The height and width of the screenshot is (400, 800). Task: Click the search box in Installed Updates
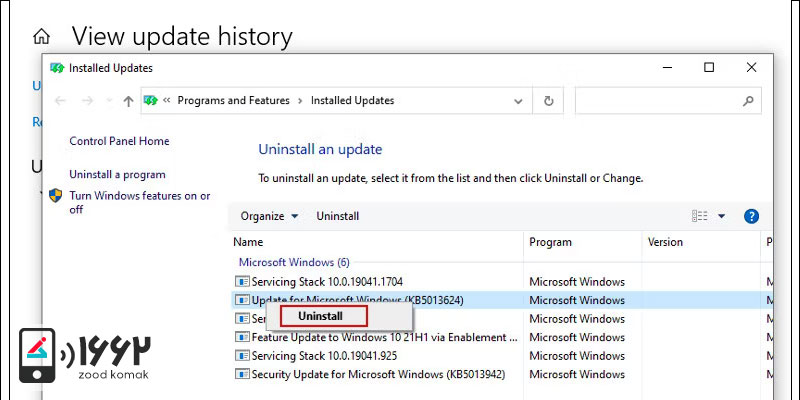tap(668, 101)
